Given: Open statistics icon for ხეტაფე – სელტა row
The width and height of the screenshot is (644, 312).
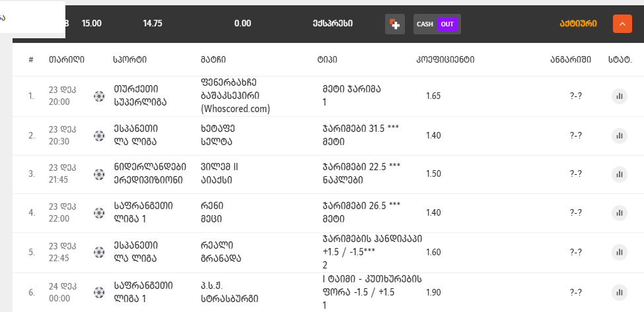Looking at the screenshot, I should click(x=619, y=135).
